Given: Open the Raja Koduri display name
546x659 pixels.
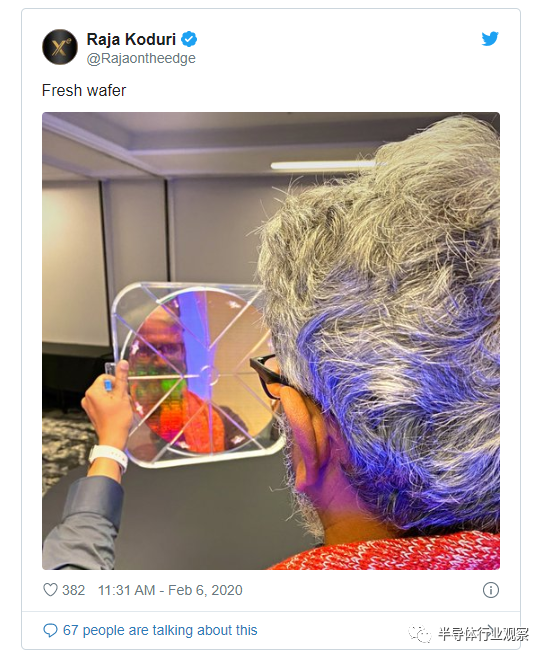Looking at the screenshot, I should [x=131, y=39].
